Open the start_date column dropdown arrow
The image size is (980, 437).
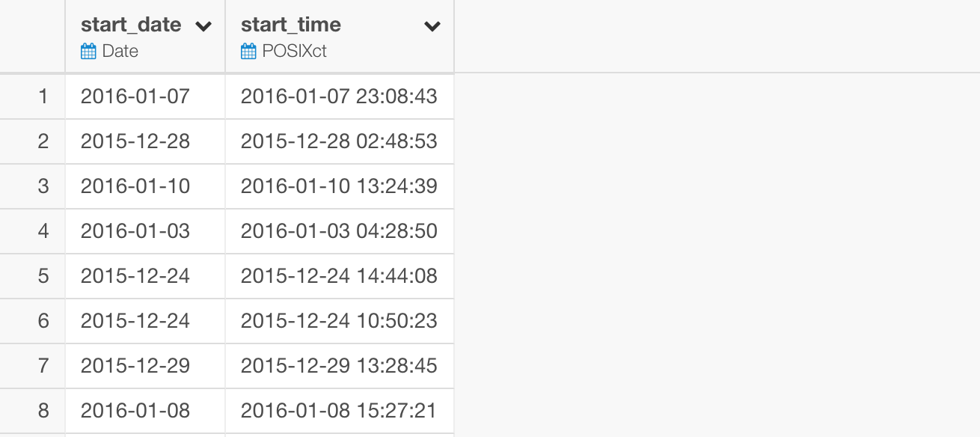(x=203, y=27)
